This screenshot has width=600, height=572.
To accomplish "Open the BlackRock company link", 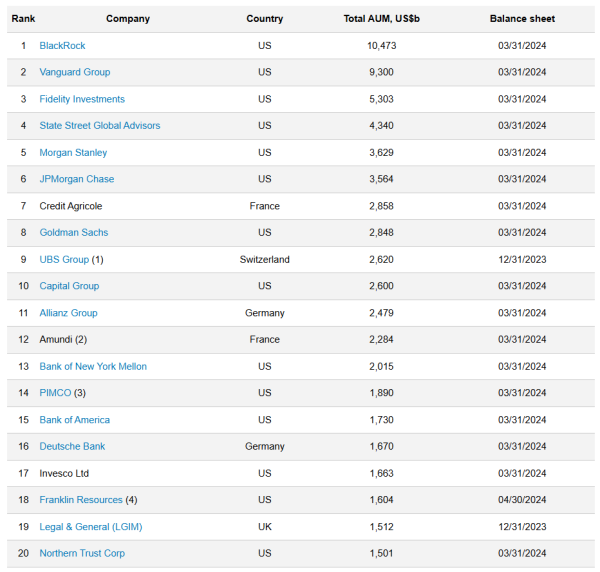I will coord(63,46).
